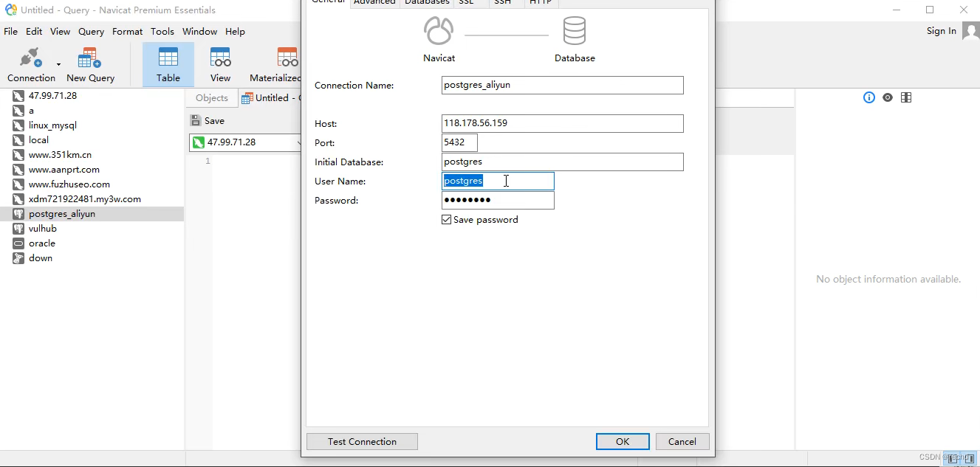The image size is (980, 467).
Task: Click into the Initial Database field
Action: (562, 162)
